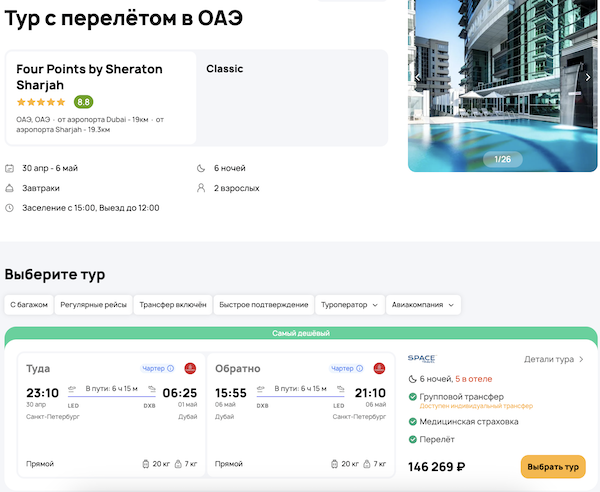Toggle the Трансфер включён filter chip
The width and height of the screenshot is (600, 492).
click(x=173, y=304)
